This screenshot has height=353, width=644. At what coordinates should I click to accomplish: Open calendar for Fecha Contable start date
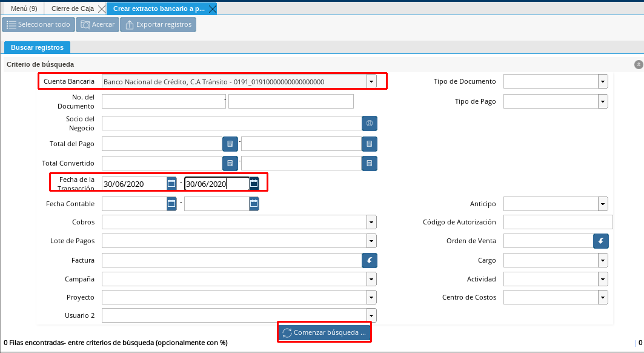171,203
